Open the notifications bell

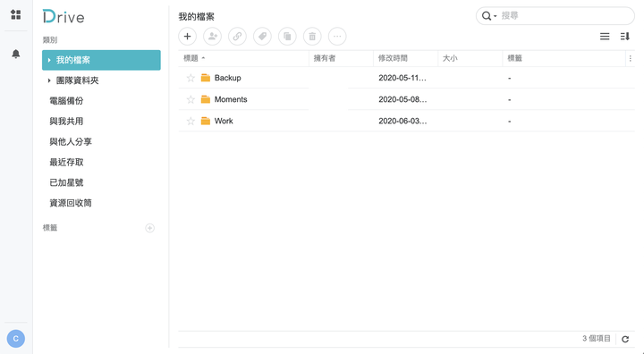click(x=15, y=54)
